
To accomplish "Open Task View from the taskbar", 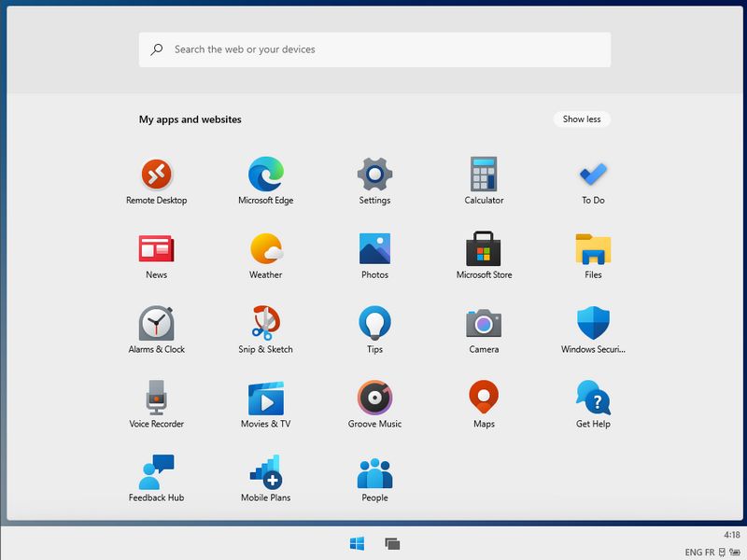I will (392, 543).
